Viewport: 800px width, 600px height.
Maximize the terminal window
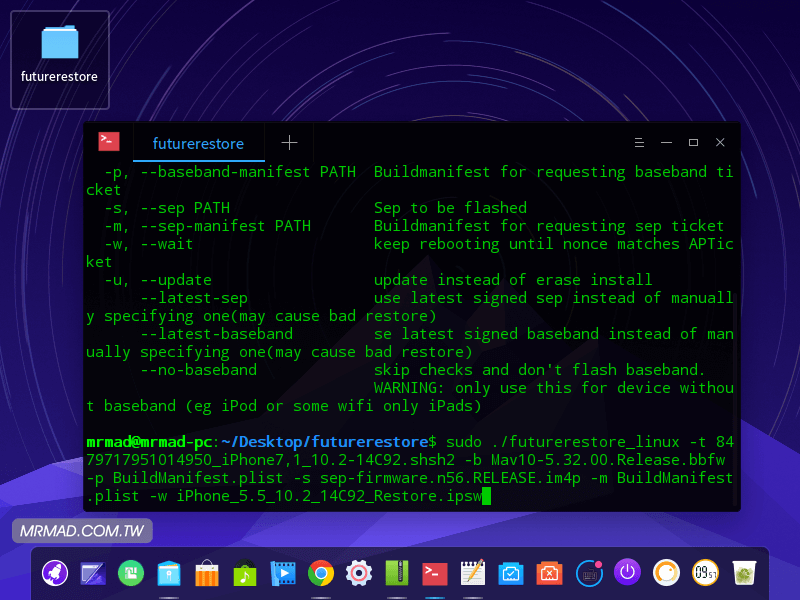[693, 143]
